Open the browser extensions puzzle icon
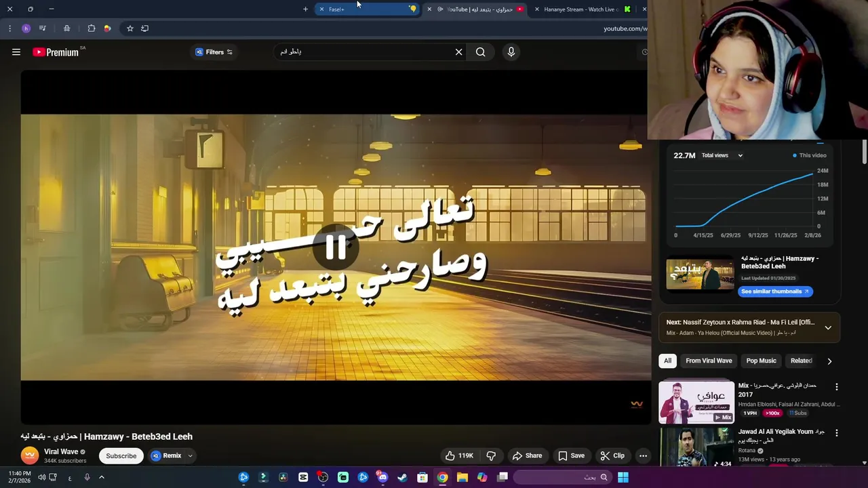 (x=92, y=28)
